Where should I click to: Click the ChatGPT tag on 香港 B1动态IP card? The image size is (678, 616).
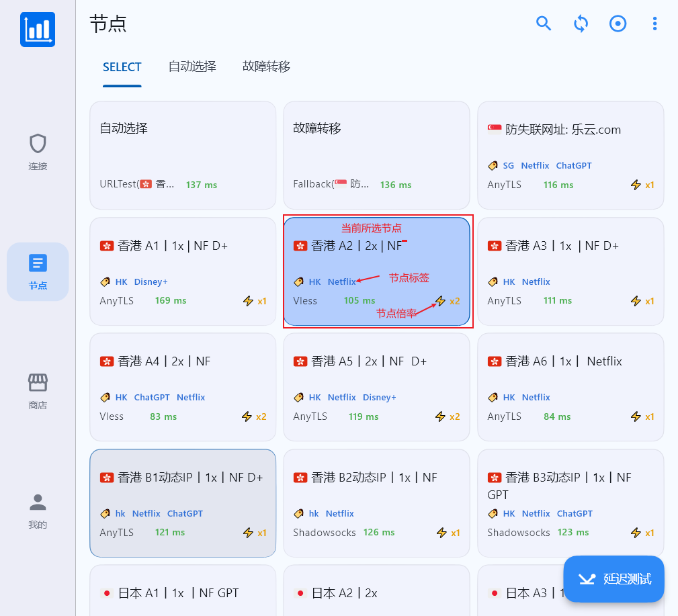point(185,513)
